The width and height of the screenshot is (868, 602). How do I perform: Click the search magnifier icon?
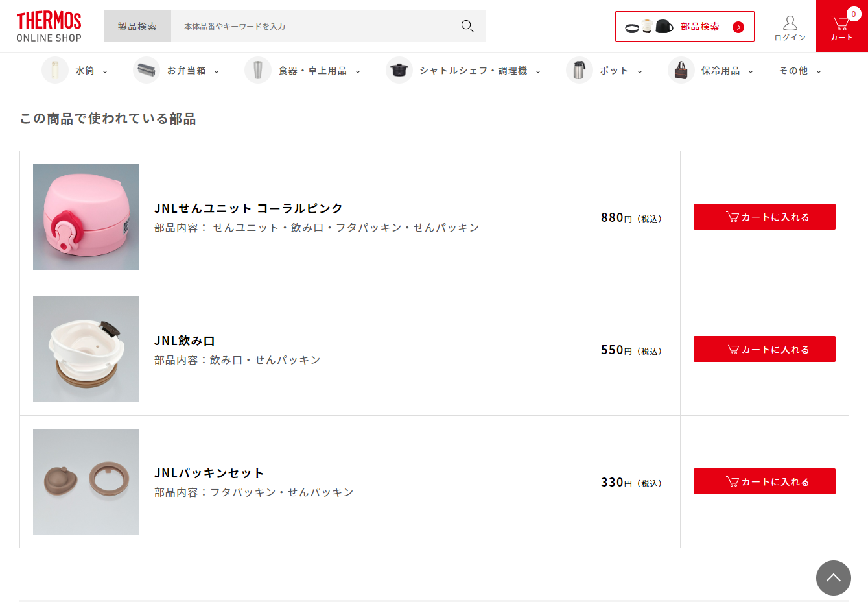(467, 26)
